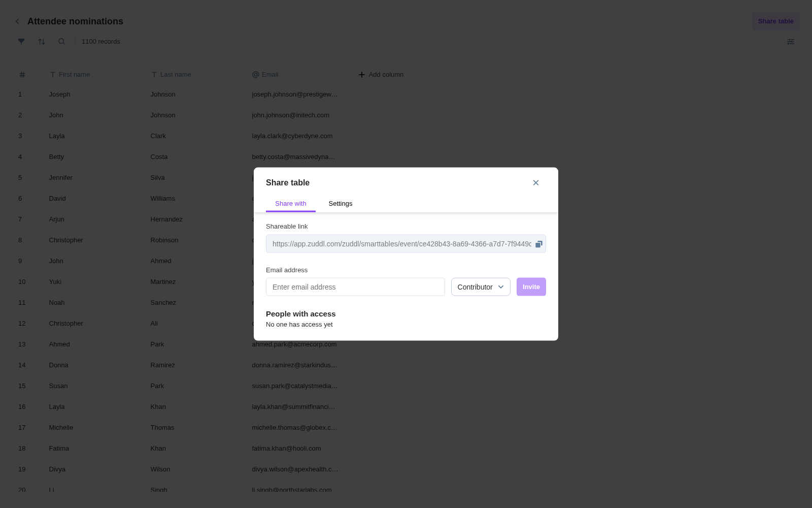Click the Susan first name cell
Screen dimensions: 812x508
tap(94, 386)
